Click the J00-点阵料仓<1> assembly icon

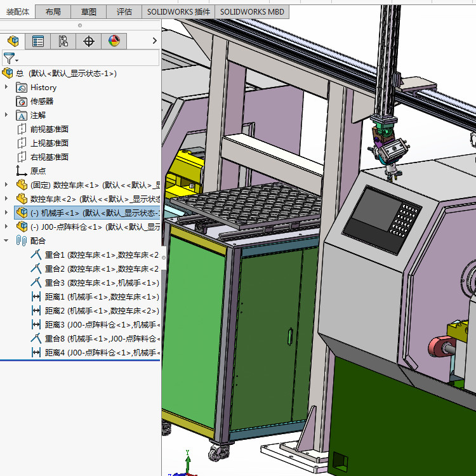(22, 227)
